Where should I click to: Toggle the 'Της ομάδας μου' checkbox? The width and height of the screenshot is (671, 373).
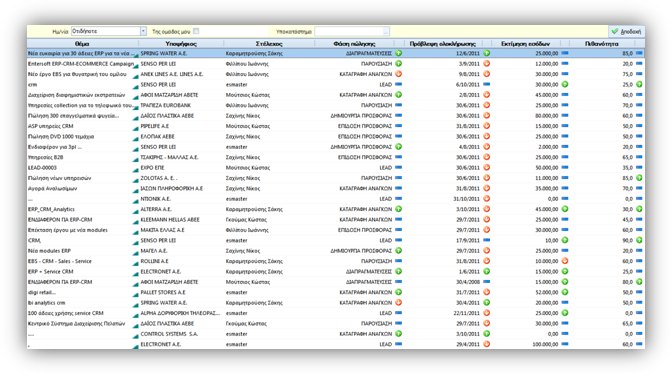(196, 31)
